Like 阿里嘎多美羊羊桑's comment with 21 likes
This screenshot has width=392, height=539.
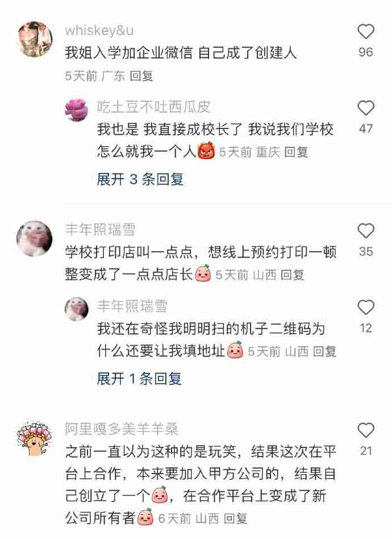pyautogui.click(x=365, y=430)
